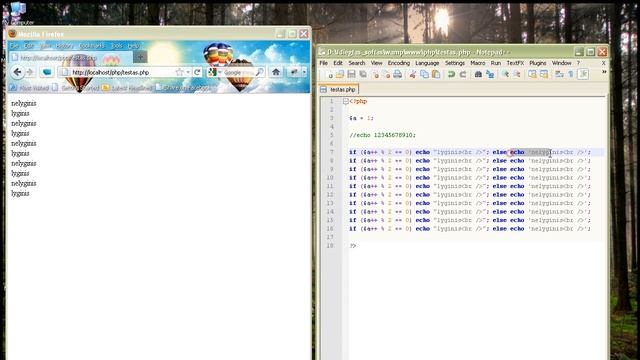The height and width of the screenshot is (360, 640).
Task: Paste clipboard using the Paste icon
Action: [436, 75]
